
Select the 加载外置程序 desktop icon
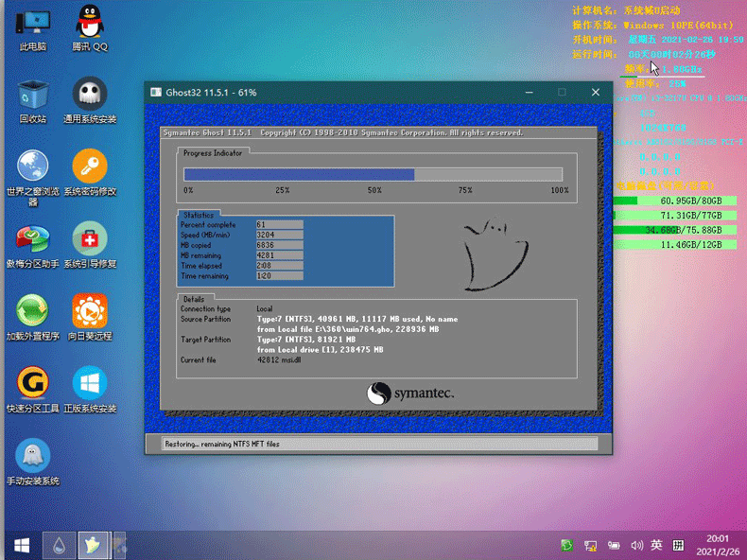click(x=33, y=310)
